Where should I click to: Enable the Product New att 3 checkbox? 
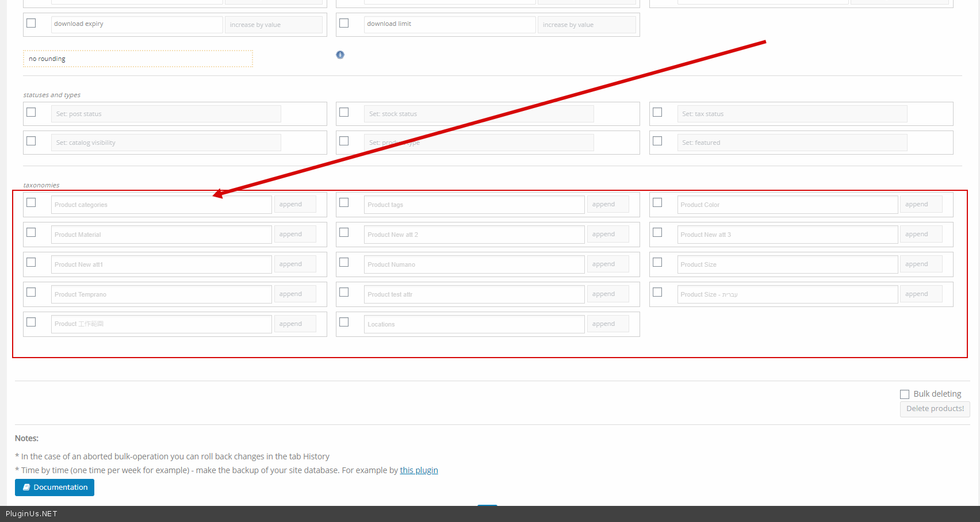[x=657, y=232]
